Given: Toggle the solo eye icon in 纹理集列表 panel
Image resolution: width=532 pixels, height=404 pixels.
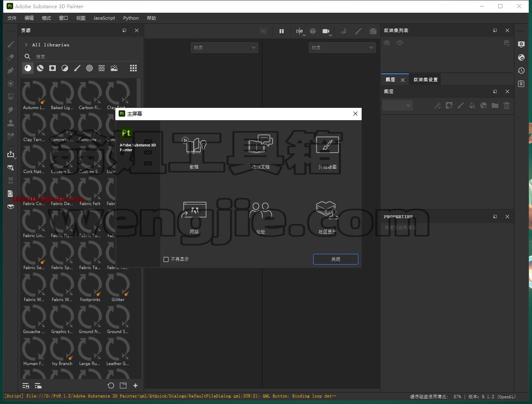Looking at the screenshot, I should tap(400, 43).
